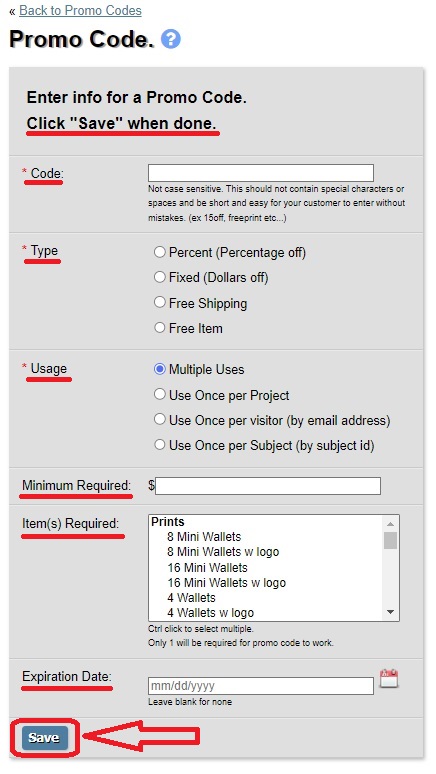Viewport: 436px width, 774px height.
Task: Click the items list scrollbar thumb
Action: click(391, 540)
